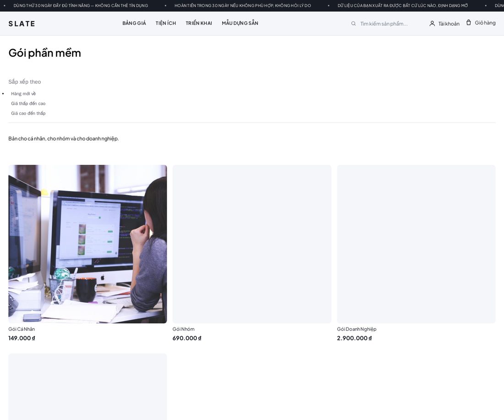
Task: Open the Gói Cá Nhân product photo
Action: [x=88, y=244]
